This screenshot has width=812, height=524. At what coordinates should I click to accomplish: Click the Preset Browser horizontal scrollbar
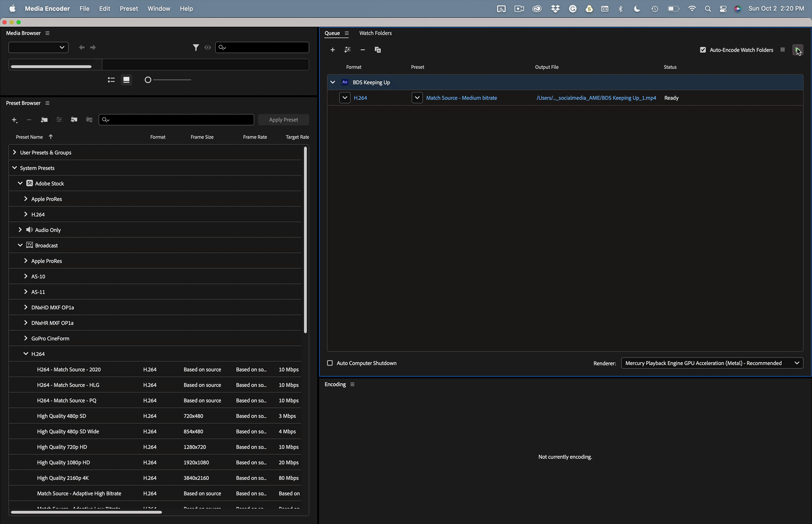pos(86,512)
